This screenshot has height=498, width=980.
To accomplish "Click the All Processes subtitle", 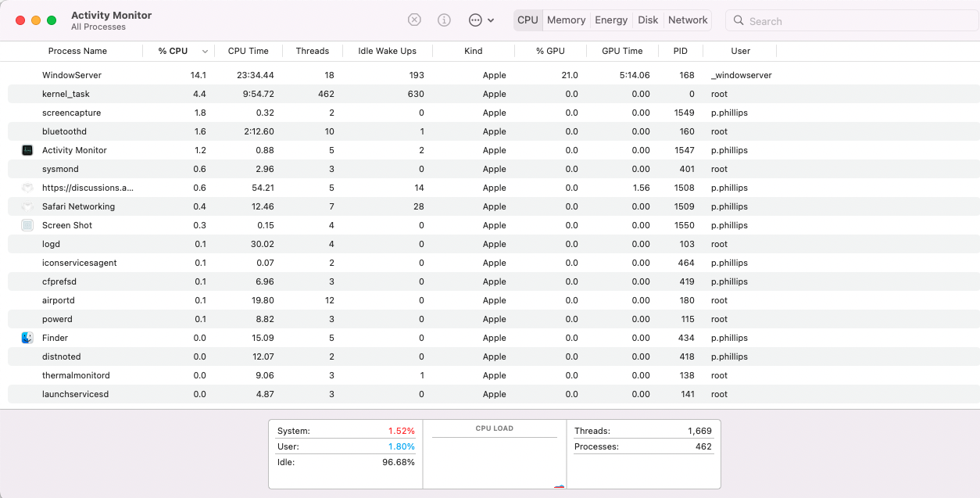I will [98, 27].
